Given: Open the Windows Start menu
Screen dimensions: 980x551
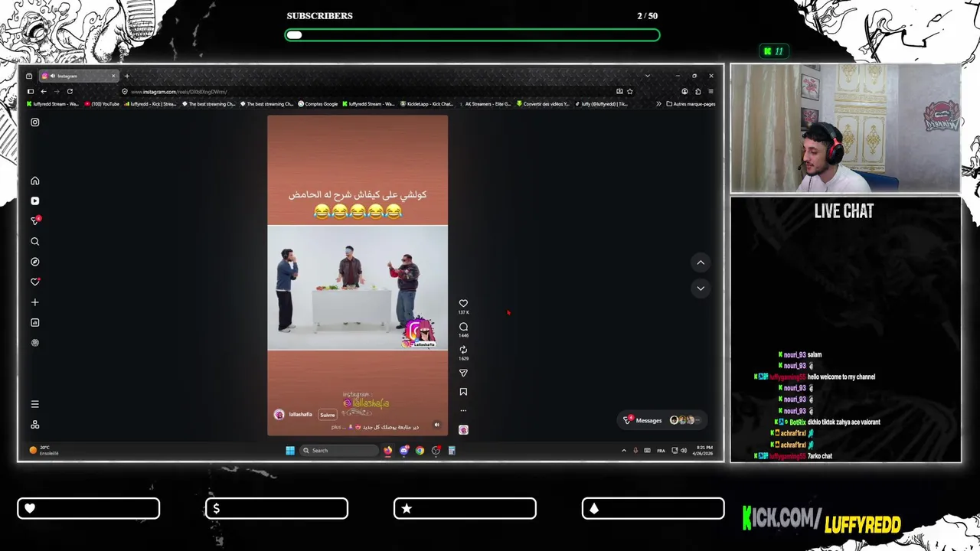Looking at the screenshot, I should [290, 450].
